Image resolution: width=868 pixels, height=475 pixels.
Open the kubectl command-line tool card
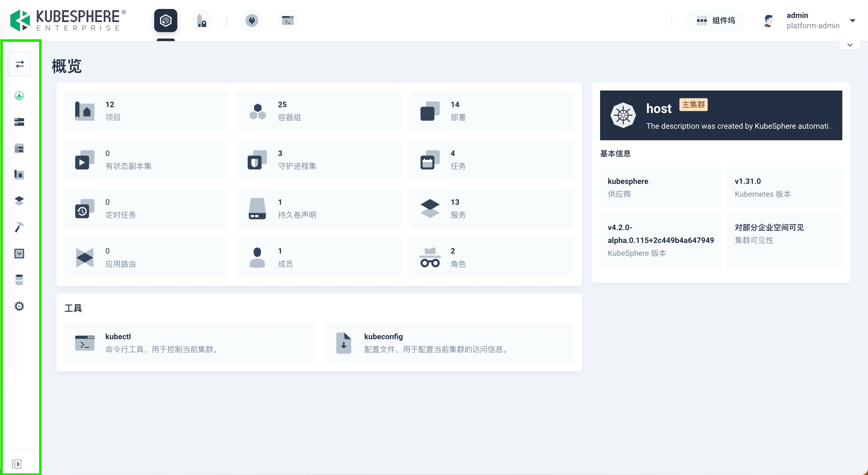190,343
